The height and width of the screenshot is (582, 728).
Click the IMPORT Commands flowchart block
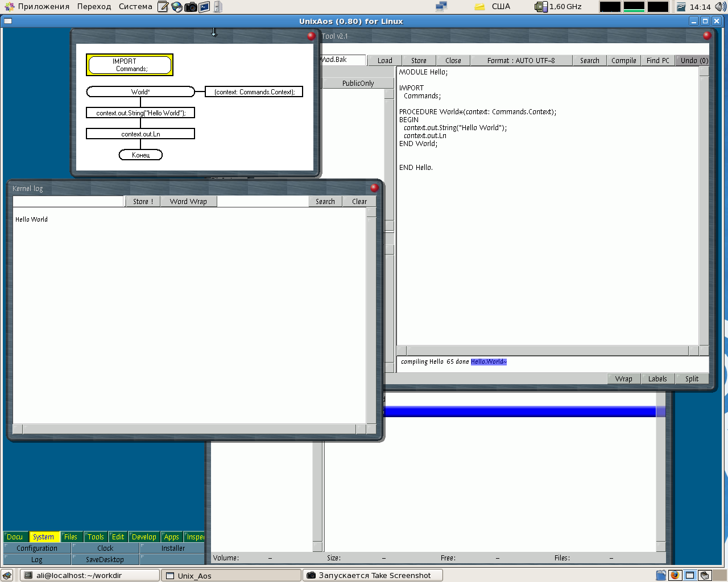[130, 65]
